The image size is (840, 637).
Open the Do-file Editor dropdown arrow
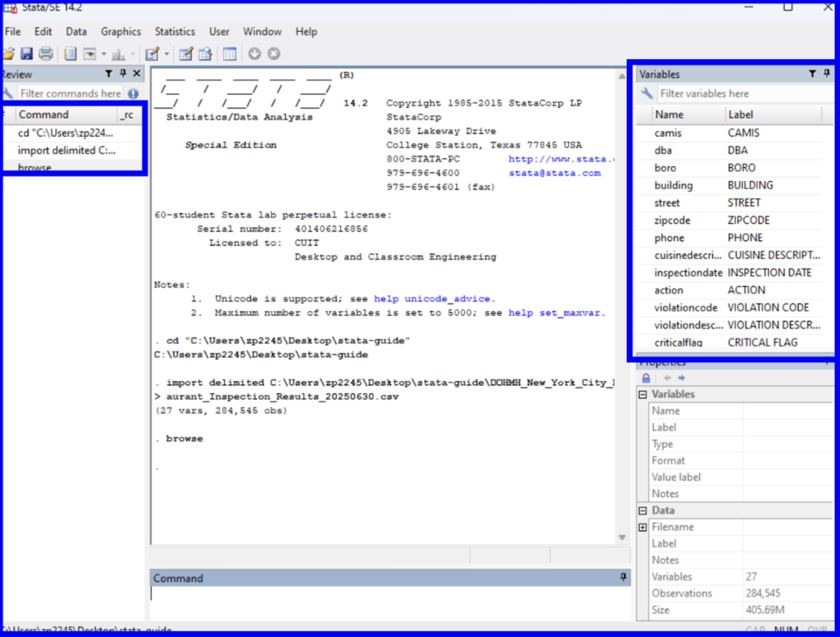pos(166,54)
